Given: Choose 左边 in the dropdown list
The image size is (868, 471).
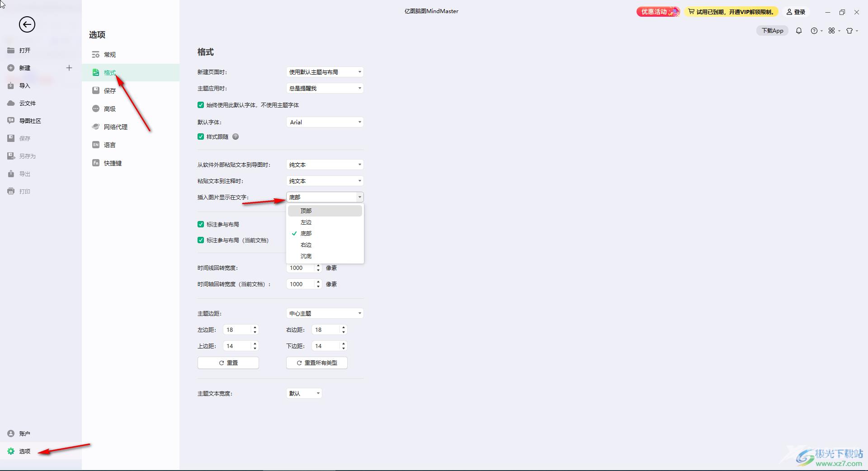Looking at the screenshot, I should 325,222.
